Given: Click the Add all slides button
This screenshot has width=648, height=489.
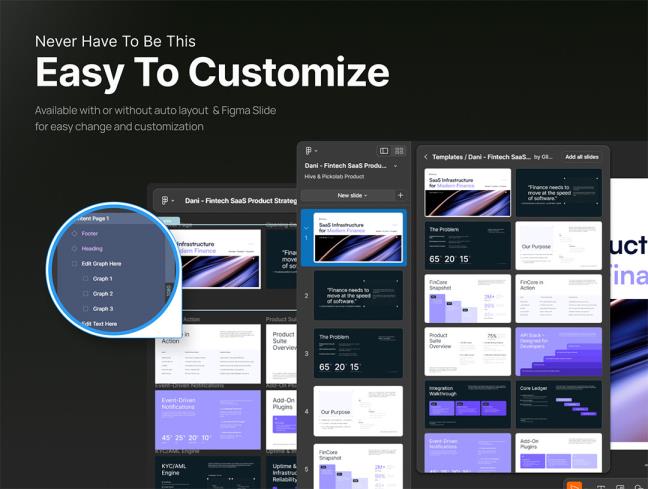Looking at the screenshot, I should 581,157.
